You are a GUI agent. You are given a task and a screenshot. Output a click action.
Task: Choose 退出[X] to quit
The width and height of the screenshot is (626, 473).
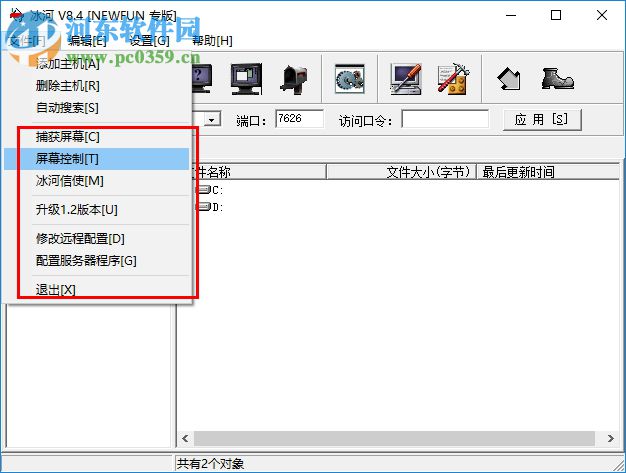(x=96, y=289)
